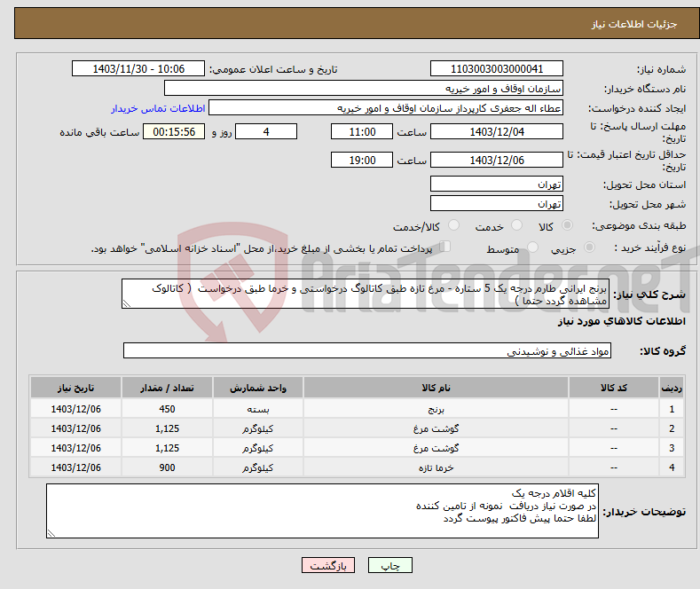Click the delivery province تهران field
Screen dimensions: 700x589
(x=497, y=184)
